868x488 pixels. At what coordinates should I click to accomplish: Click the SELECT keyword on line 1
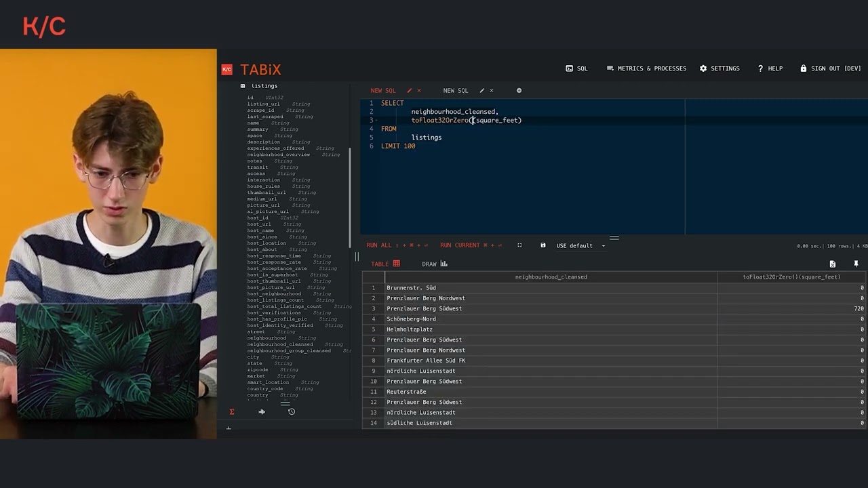(x=392, y=103)
